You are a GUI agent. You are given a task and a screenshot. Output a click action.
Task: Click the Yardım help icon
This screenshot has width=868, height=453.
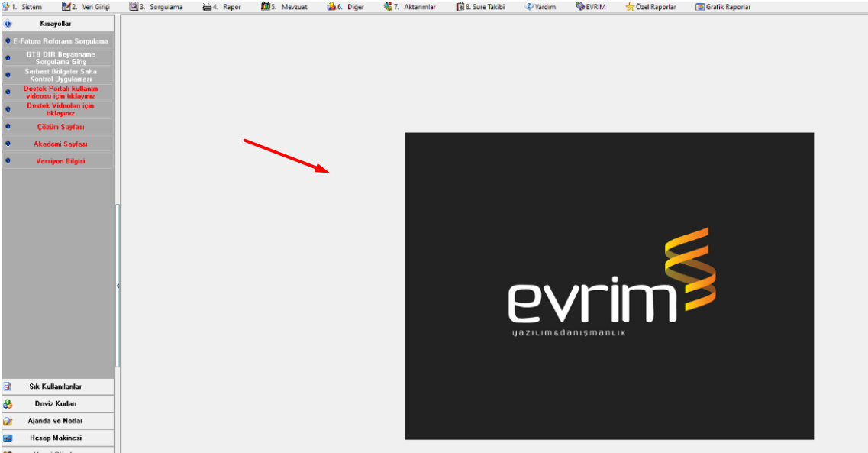[x=528, y=7]
